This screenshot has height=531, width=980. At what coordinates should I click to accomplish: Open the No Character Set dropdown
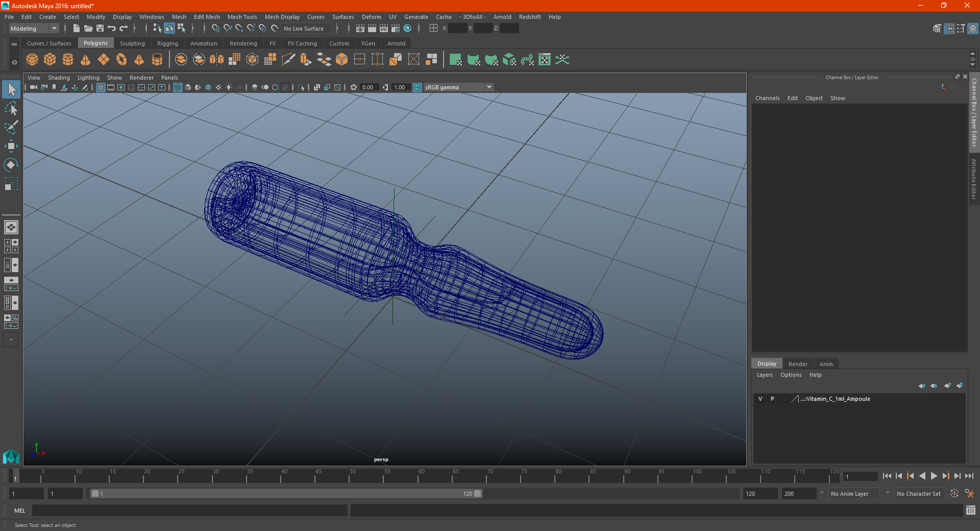pos(919,494)
